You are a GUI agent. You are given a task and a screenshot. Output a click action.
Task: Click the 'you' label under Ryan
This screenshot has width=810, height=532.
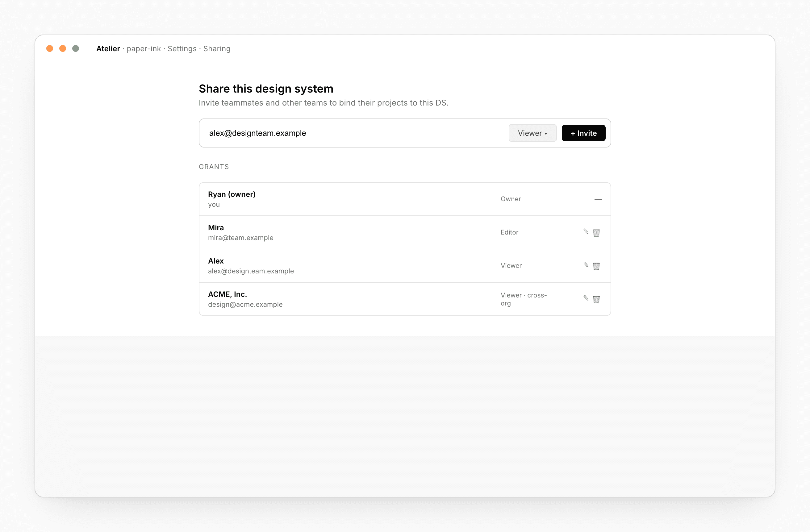click(x=214, y=205)
